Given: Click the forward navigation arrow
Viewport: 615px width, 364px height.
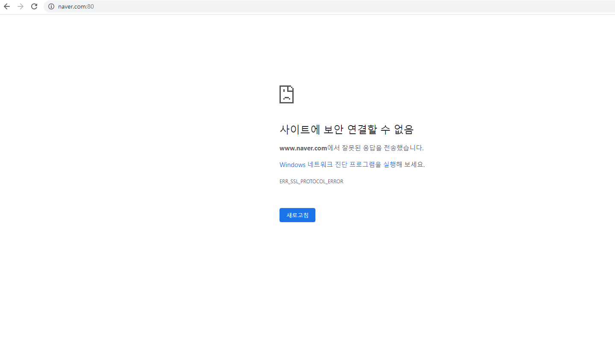Looking at the screenshot, I should pyautogui.click(x=21, y=6).
